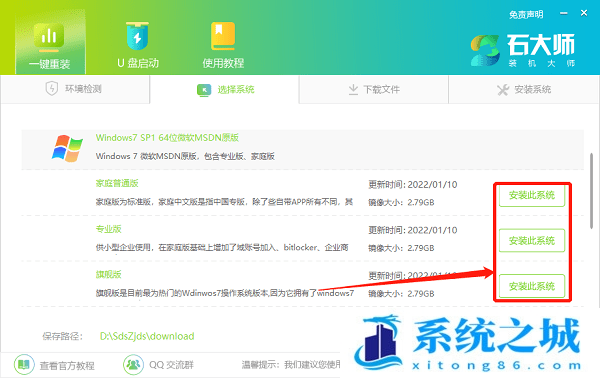Click the 旗舰版 edition title
600x378 pixels.
point(109,274)
